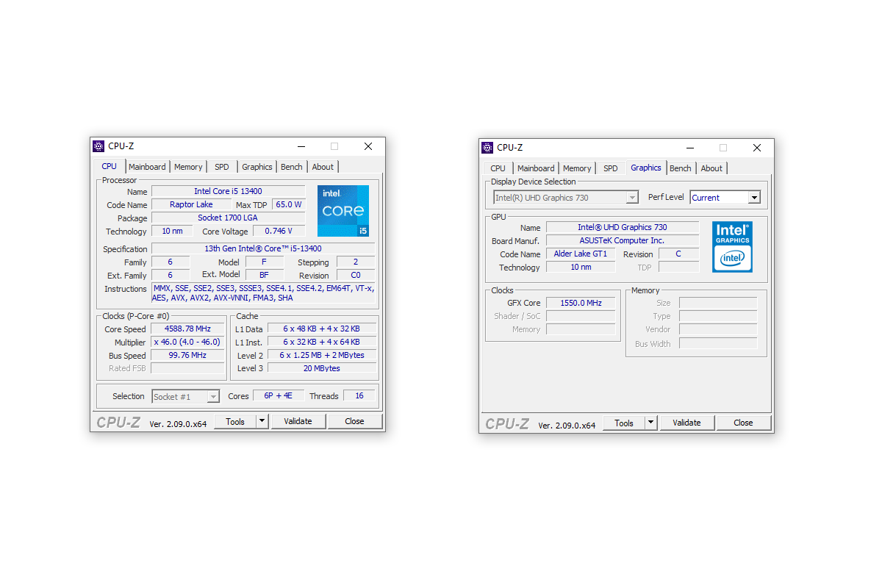
Task: Click GPU Technology value 10 nm in right window
Action: pyautogui.click(x=581, y=267)
